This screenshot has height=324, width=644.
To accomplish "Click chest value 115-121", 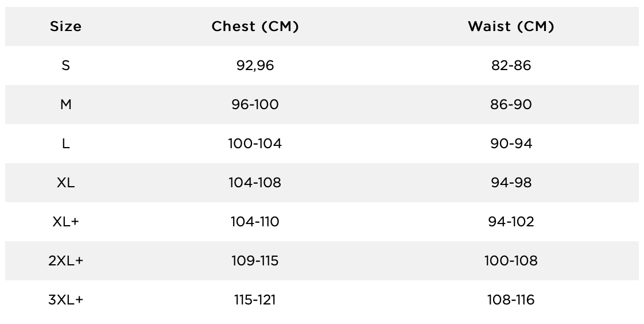I will pos(255,300).
